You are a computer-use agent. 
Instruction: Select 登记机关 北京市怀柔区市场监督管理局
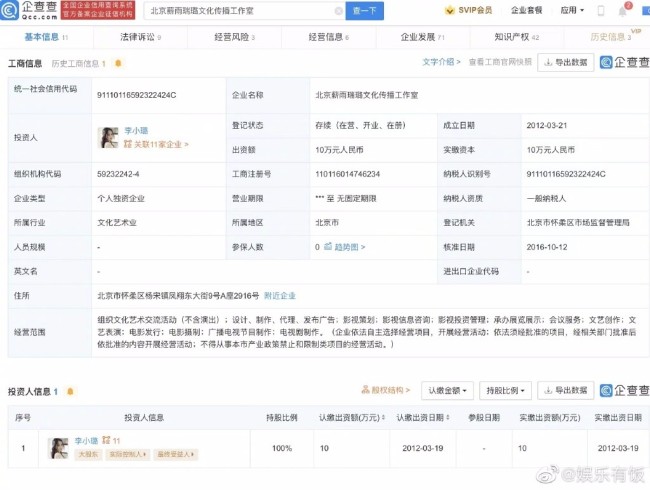pyautogui.click(x=578, y=223)
